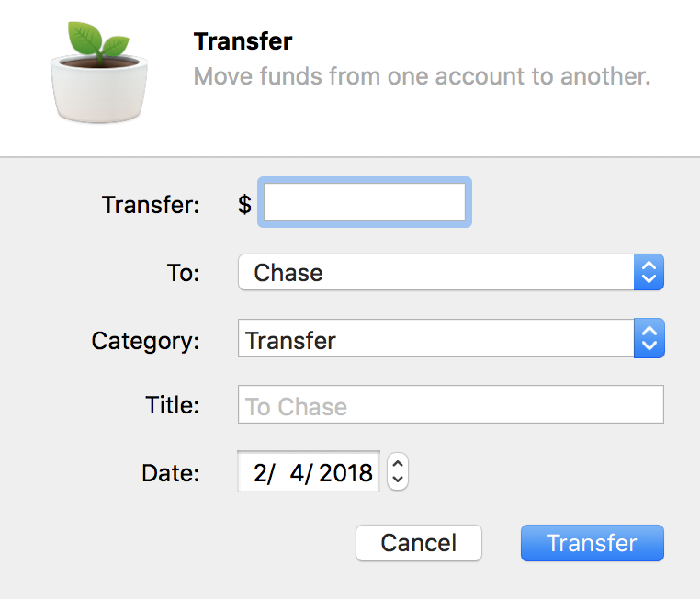Click the blue arrows on To dropdown
This screenshot has height=599, width=700.
(x=649, y=272)
